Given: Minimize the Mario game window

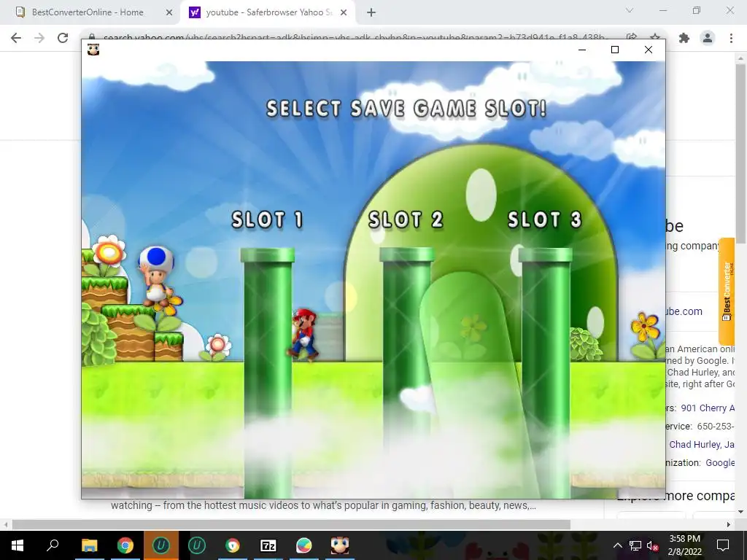Looking at the screenshot, I should click(581, 50).
